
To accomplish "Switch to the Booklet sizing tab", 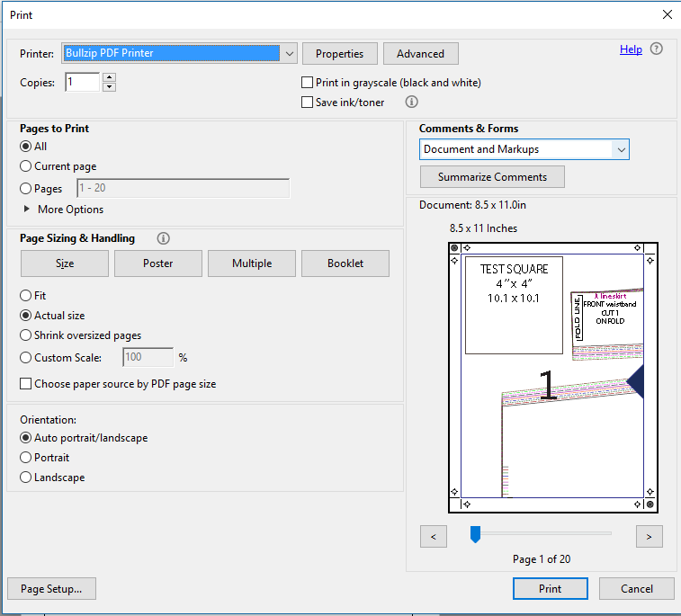I will (345, 263).
